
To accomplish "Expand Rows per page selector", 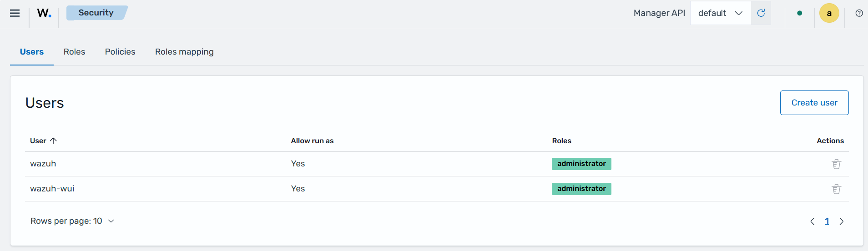I will (x=72, y=221).
